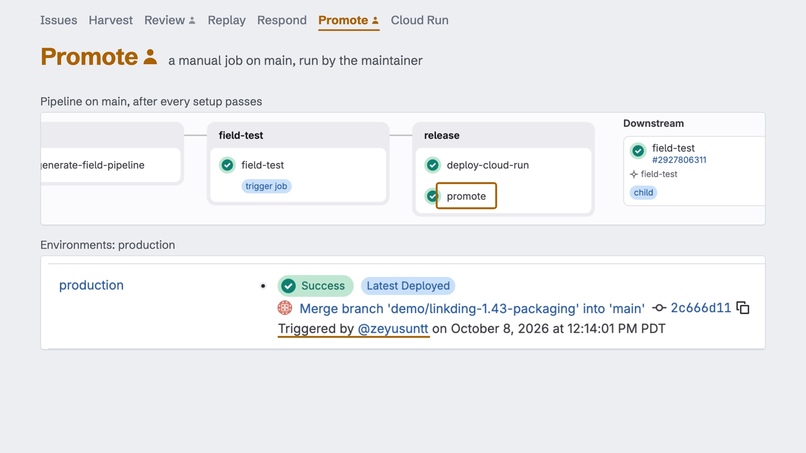Open the promote job in release stage
Viewport: 806px width, 453px height.
coord(466,196)
